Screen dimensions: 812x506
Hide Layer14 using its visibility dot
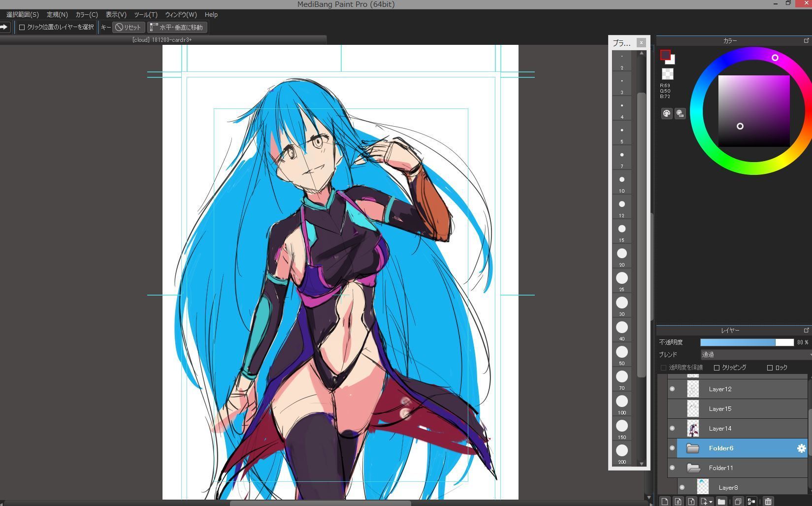pyautogui.click(x=672, y=429)
